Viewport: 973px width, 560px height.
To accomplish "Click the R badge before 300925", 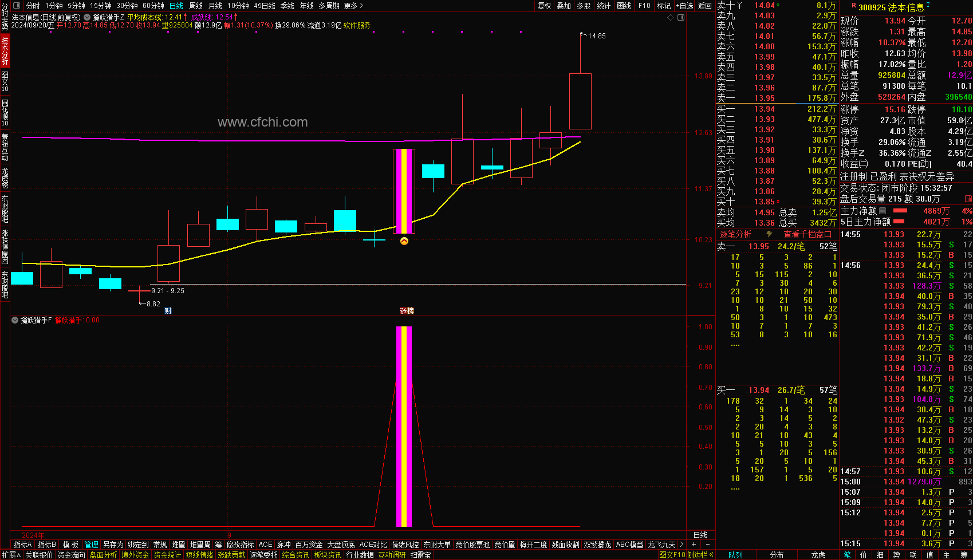I will [854, 6].
